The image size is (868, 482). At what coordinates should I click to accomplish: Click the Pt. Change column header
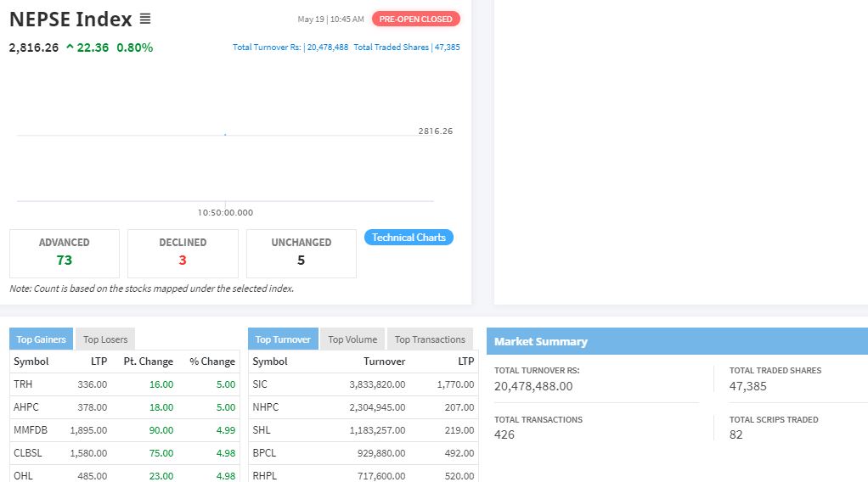point(149,361)
